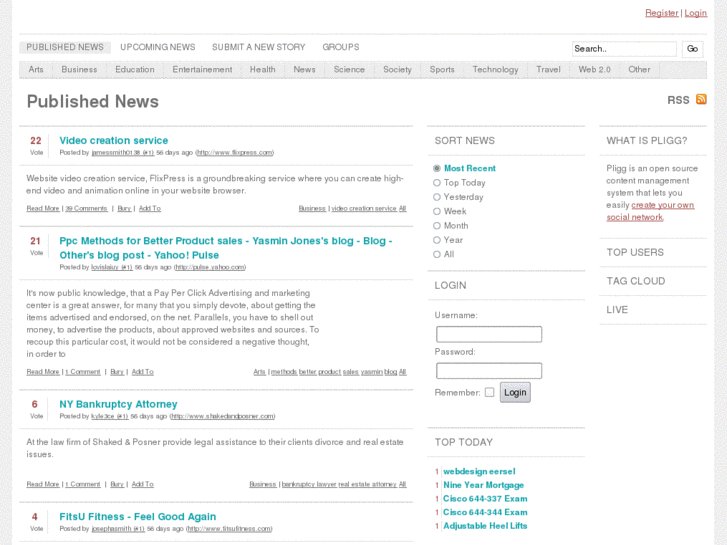Open the Health category
This screenshot has width=727, height=545.
click(262, 70)
